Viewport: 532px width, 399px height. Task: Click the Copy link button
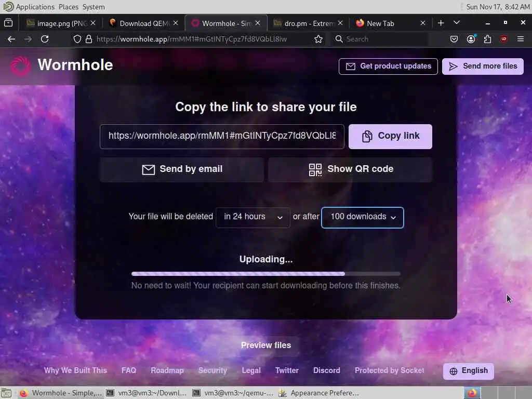coord(390,137)
